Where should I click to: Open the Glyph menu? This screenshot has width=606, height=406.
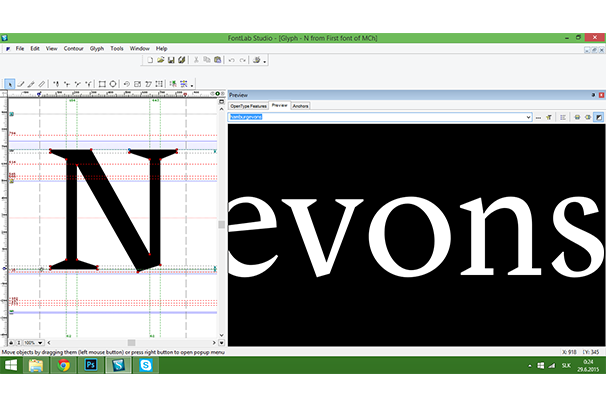(x=97, y=48)
